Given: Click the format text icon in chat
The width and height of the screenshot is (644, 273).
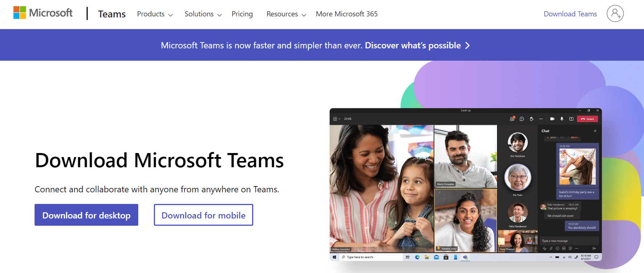Looking at the screenshot, I should click(x=545, y=248).
